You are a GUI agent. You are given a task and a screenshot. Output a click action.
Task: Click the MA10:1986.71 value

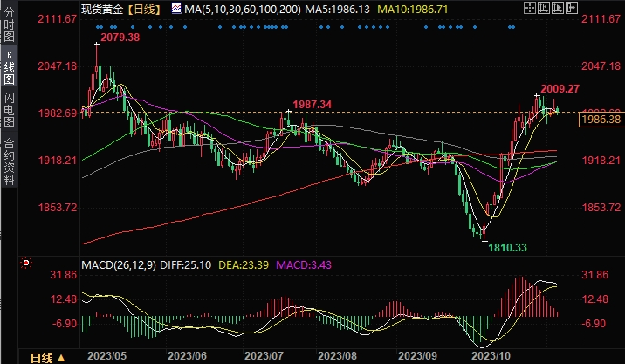tap(413, 10)
